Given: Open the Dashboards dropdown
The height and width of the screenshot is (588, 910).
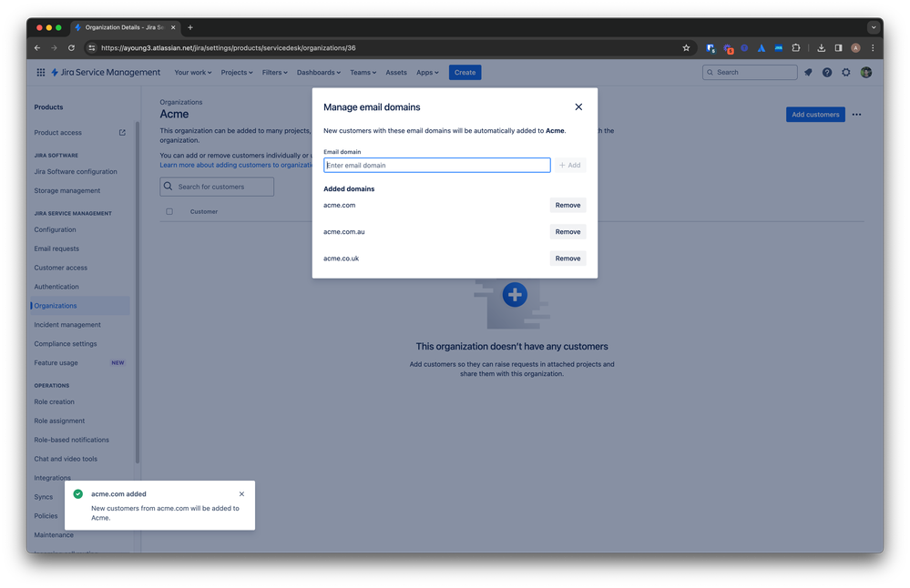Looking at the screenshot, I should point(319,72).
